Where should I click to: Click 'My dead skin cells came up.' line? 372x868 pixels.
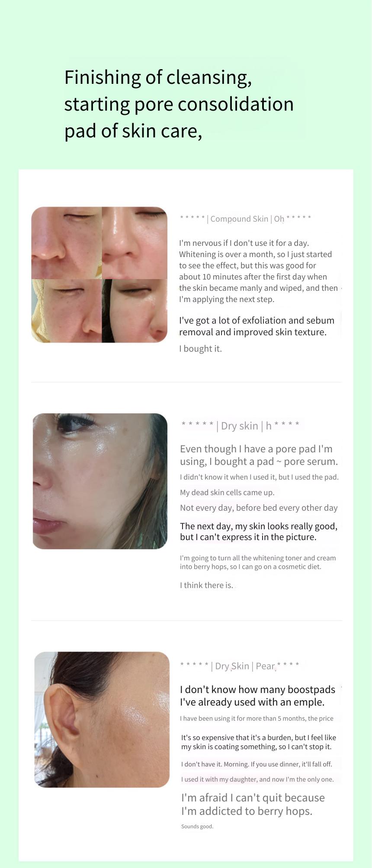point(227,493)
